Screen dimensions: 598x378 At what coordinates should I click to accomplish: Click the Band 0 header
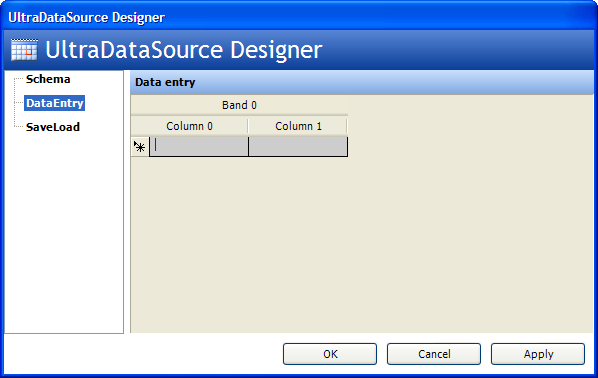tap(239, 105)
